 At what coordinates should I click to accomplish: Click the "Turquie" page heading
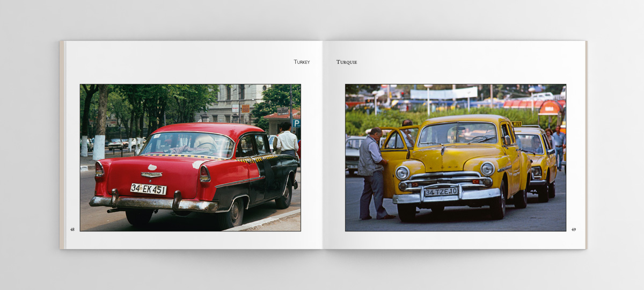(x=347, y=62)
